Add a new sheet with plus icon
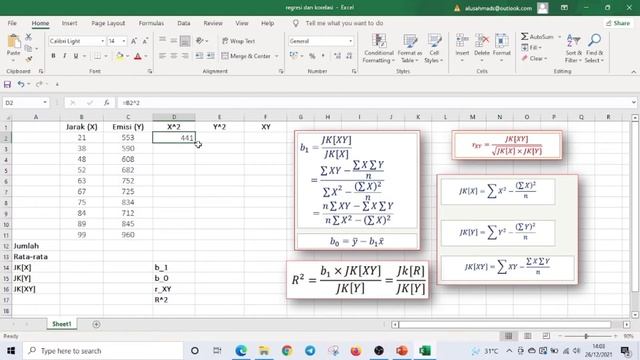The width and height of the screenshot is (640, 360). tap(96, 324)
